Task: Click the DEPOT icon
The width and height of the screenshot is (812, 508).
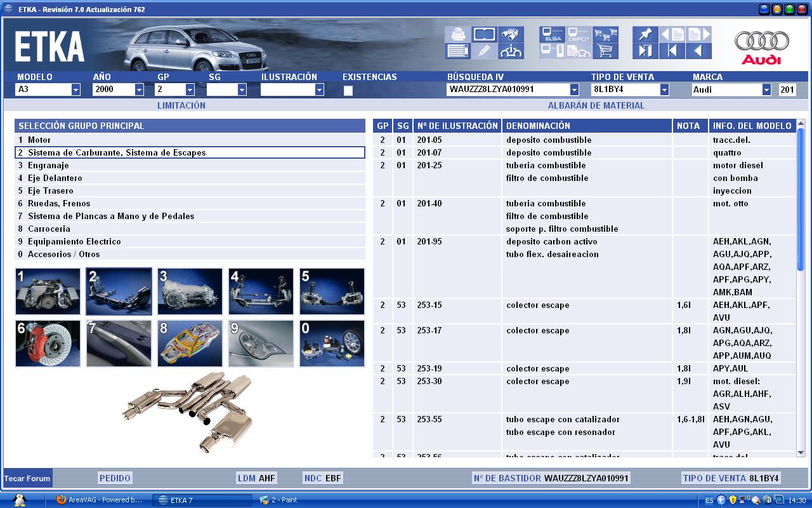Action: (x=579, y=34)
